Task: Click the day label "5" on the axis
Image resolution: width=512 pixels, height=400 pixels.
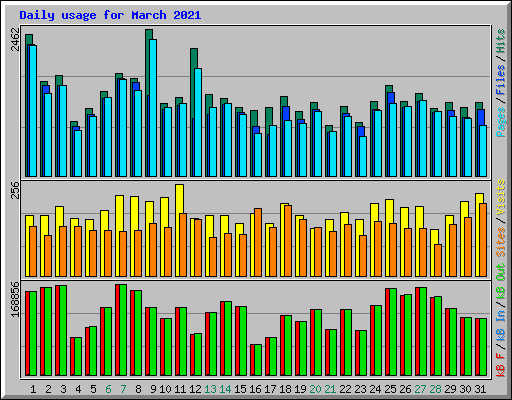Action: 93,389
